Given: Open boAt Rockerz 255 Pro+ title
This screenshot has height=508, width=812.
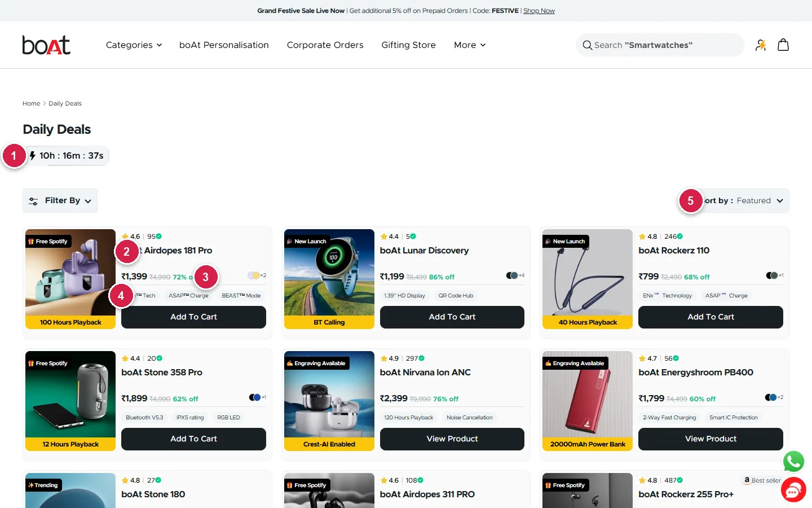Looking at the screenshot, I should (x=686, y=494).
